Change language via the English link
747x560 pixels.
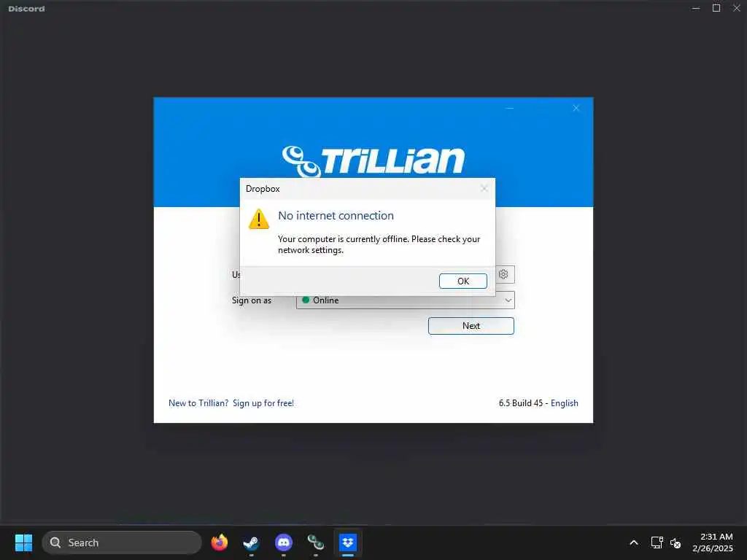(x=564, y=402)
